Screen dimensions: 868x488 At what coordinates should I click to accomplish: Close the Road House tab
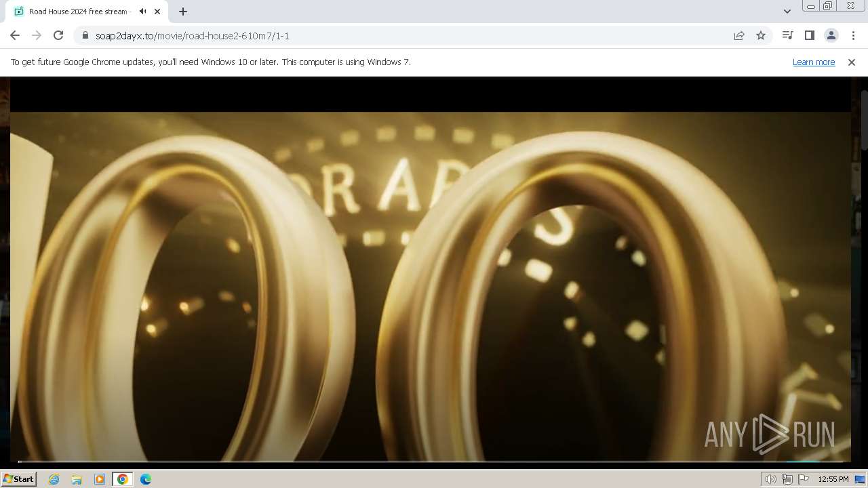pos(158,12)
